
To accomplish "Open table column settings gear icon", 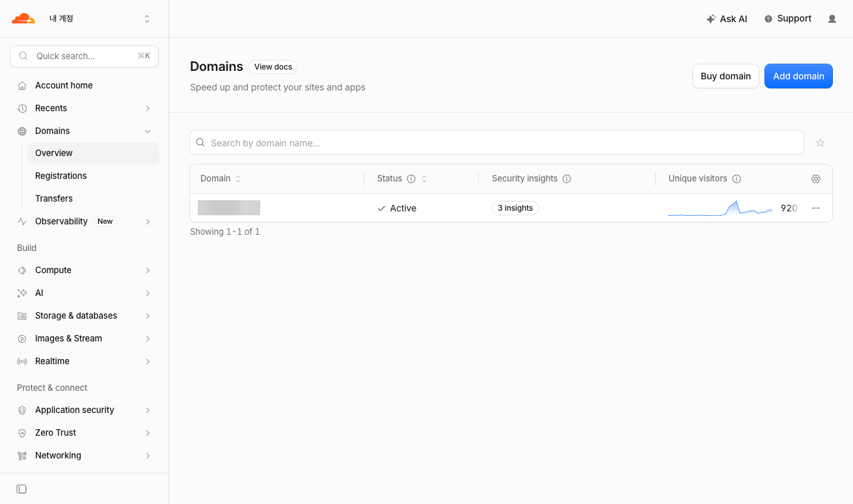I will (816, 179).
